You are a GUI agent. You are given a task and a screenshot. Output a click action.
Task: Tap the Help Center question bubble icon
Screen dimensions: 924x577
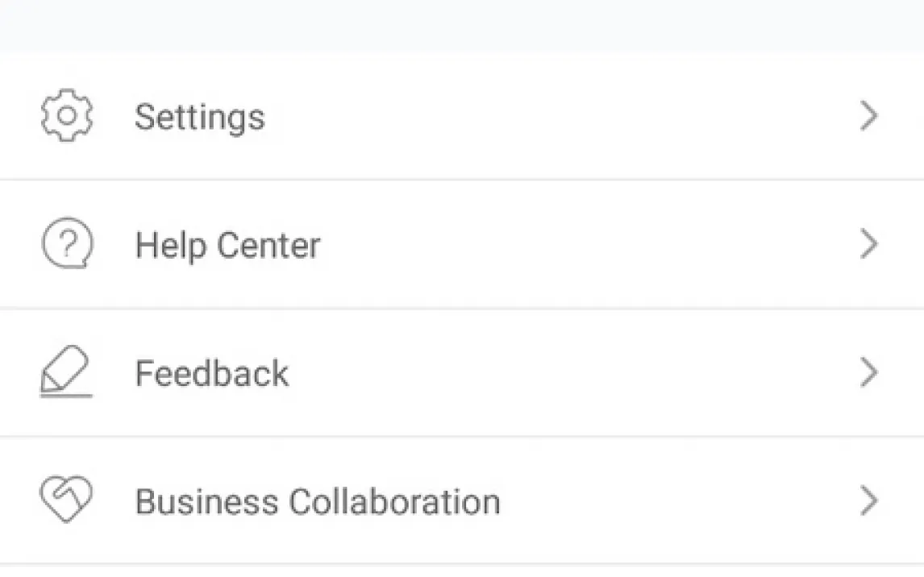coord(67,245)
